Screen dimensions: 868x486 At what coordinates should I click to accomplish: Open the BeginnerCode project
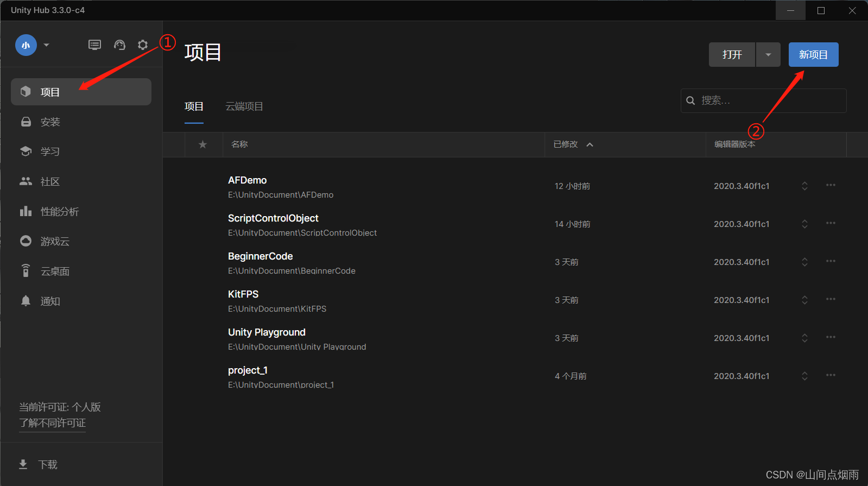coord(260,256)
